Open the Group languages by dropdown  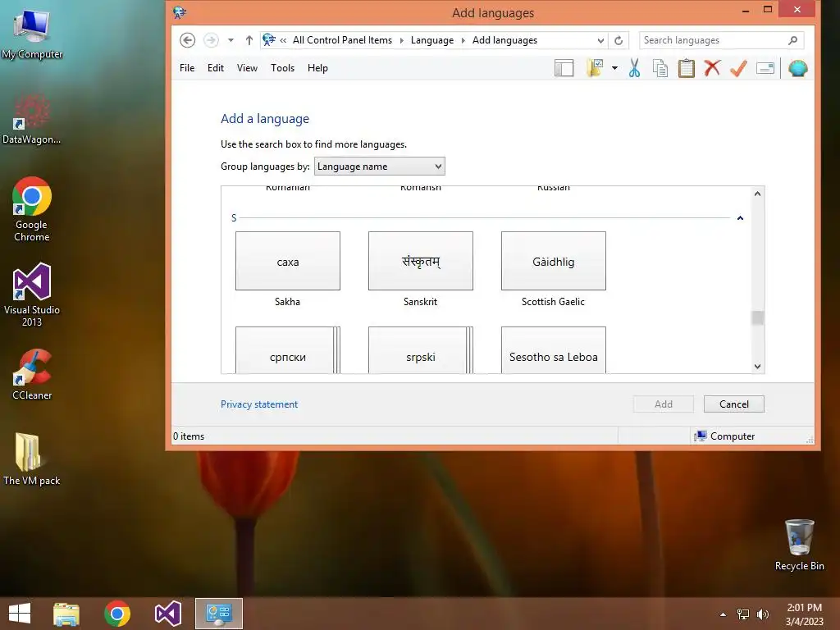[x=379, y=166]
